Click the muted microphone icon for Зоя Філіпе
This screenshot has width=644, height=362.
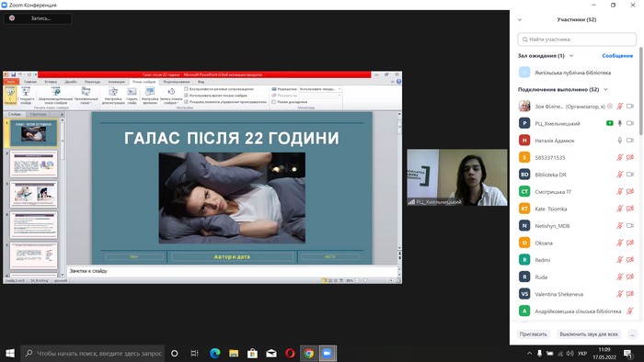click(x=620, y=107)
